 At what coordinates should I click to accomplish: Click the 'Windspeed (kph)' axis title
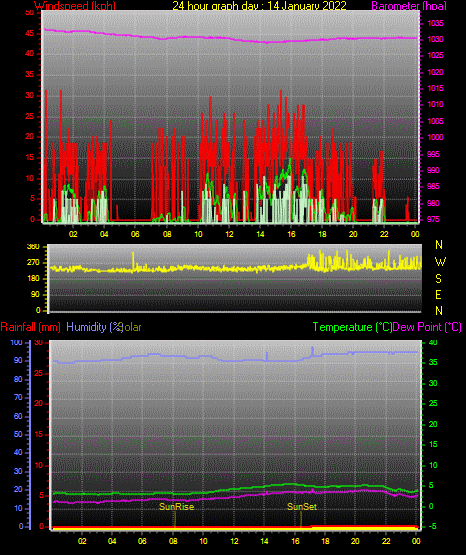75,6
